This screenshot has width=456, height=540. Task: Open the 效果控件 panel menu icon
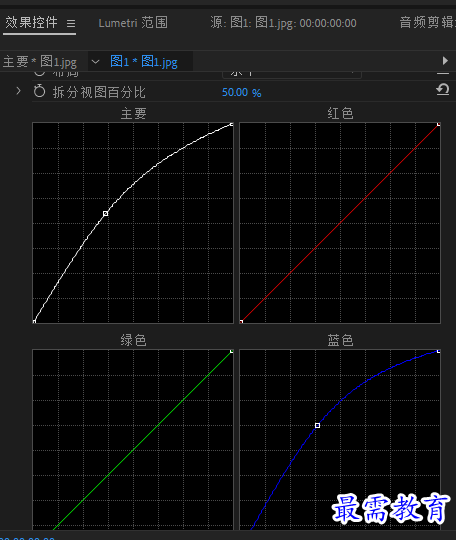coord(71,23)
